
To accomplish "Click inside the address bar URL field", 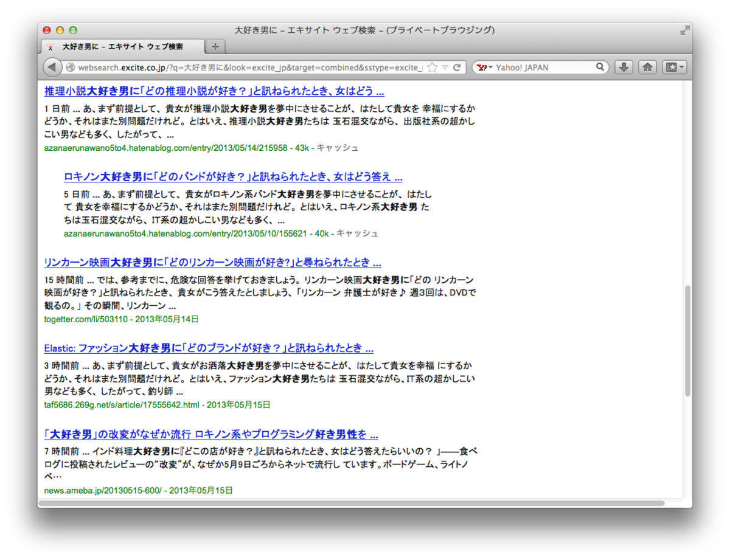I will (243, 67).
